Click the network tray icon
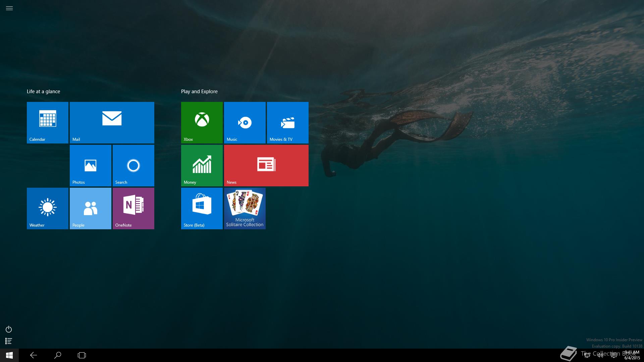644x362 pixels. coord(587,355)
